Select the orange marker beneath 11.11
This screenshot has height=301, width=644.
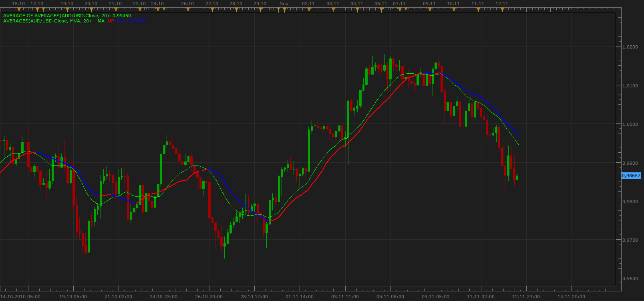coord(478,9)
